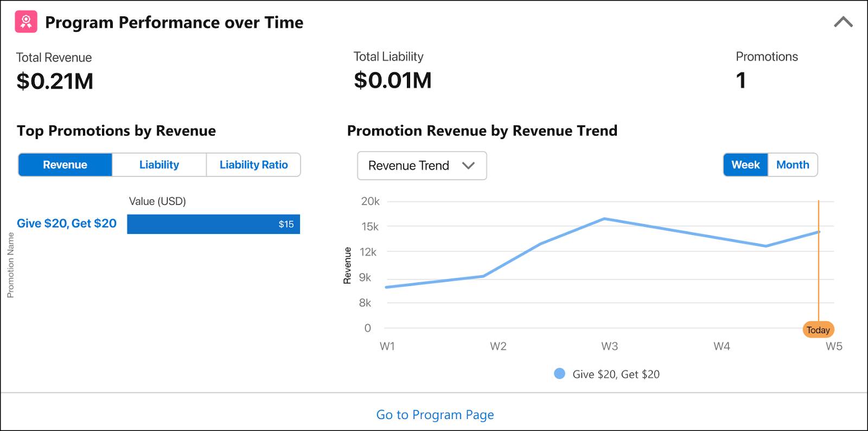The height and width of the screenshot is (431, 868).
Task: Click the $15 revenue bar
Action: (x=213, y=224)
